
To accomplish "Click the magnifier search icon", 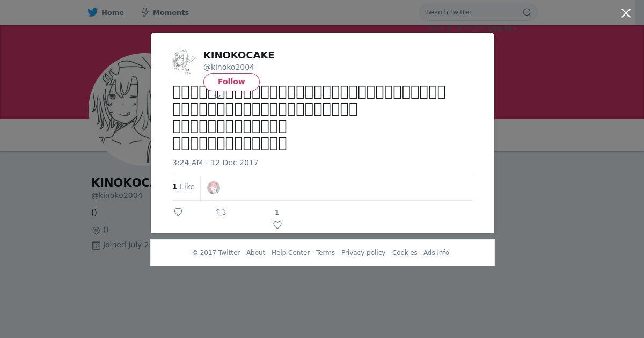I will [527, 12].
